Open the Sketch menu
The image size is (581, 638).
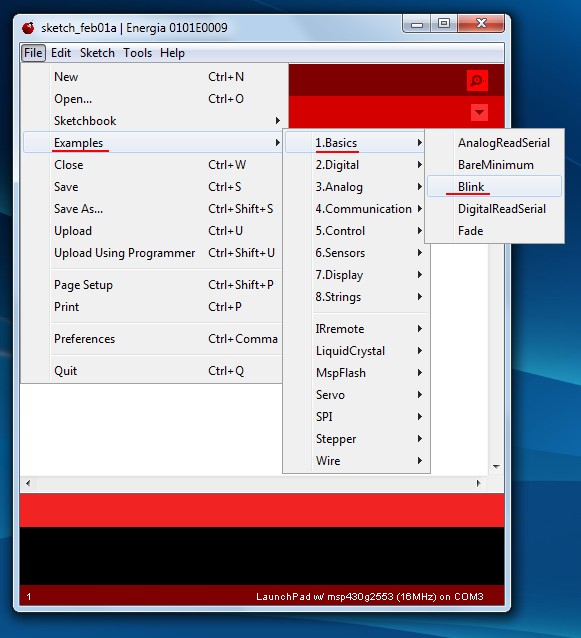click(x=97, y=53)
